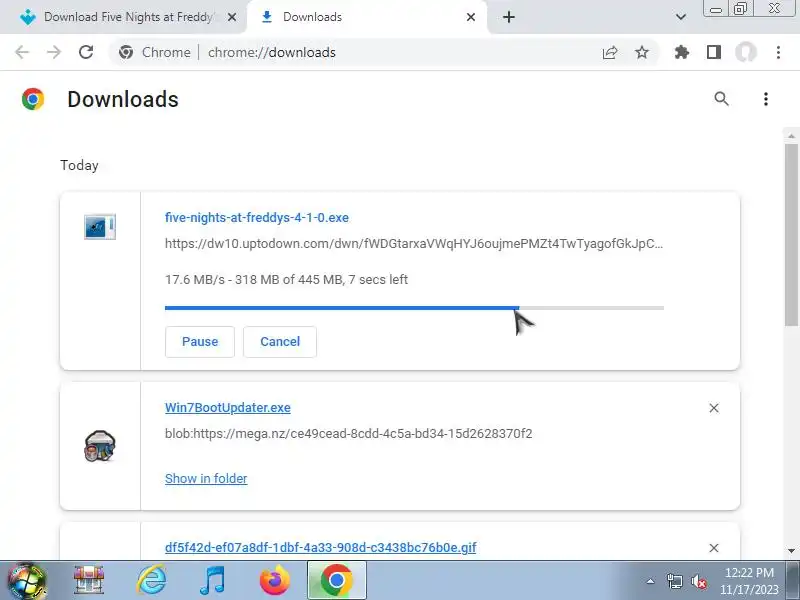
Task: Open the music note app in taskbar
Action: pyautogui.click(x=213, y=581)
